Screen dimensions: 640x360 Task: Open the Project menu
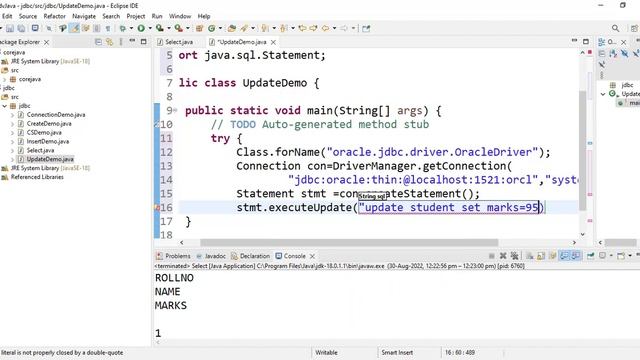pyautogui.click(x=136, y=16)
